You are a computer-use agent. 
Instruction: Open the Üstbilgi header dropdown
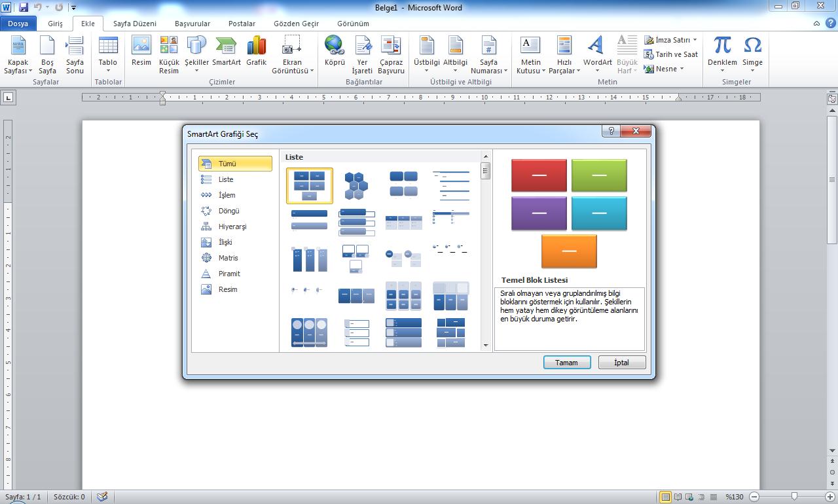[x=427, y=55]
